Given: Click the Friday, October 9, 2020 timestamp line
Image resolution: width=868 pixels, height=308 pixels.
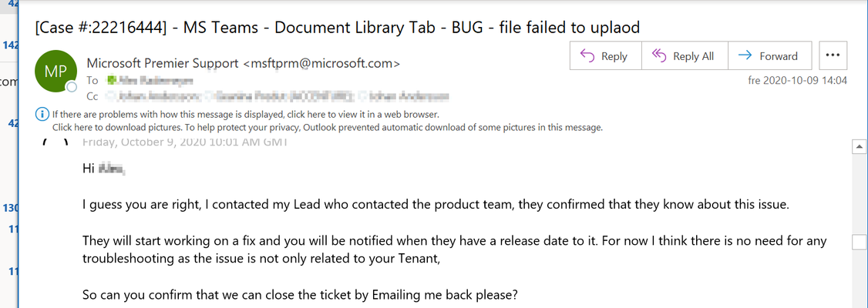Looking at the screenshot, I should tap(184, 142).
